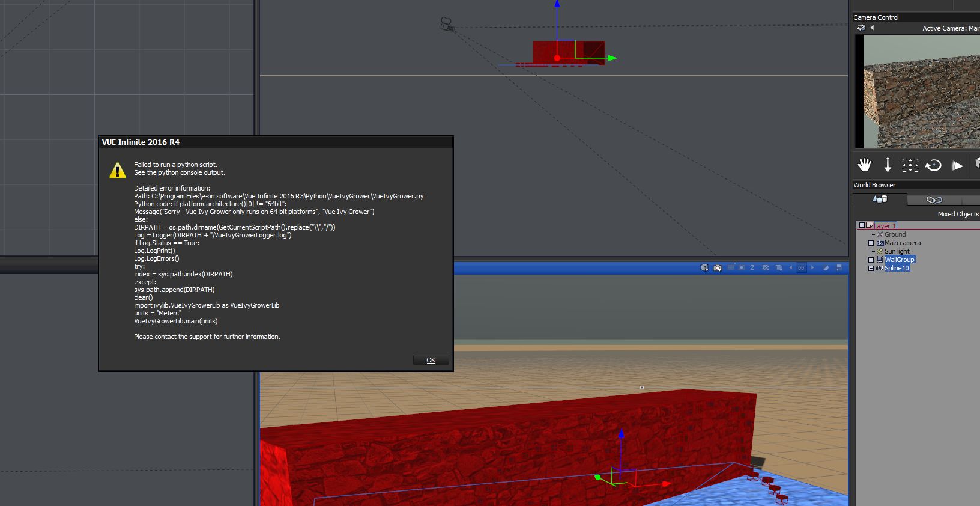Screen dimensions: 980x506
Task: Click the dot icon in viewport toolbar
Action: 742,267
